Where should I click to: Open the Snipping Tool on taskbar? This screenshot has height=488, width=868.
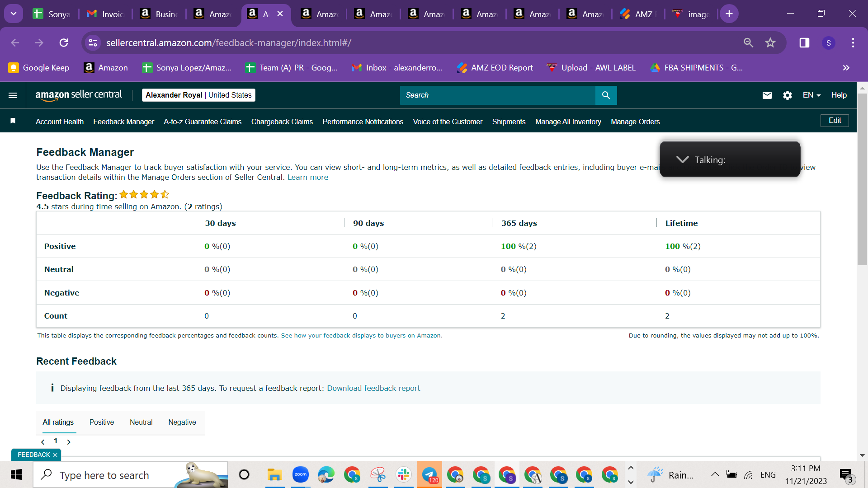coord(378,475)
